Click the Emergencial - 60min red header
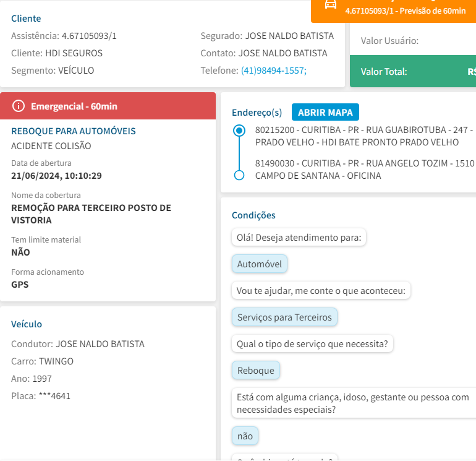 coord(108,106)
